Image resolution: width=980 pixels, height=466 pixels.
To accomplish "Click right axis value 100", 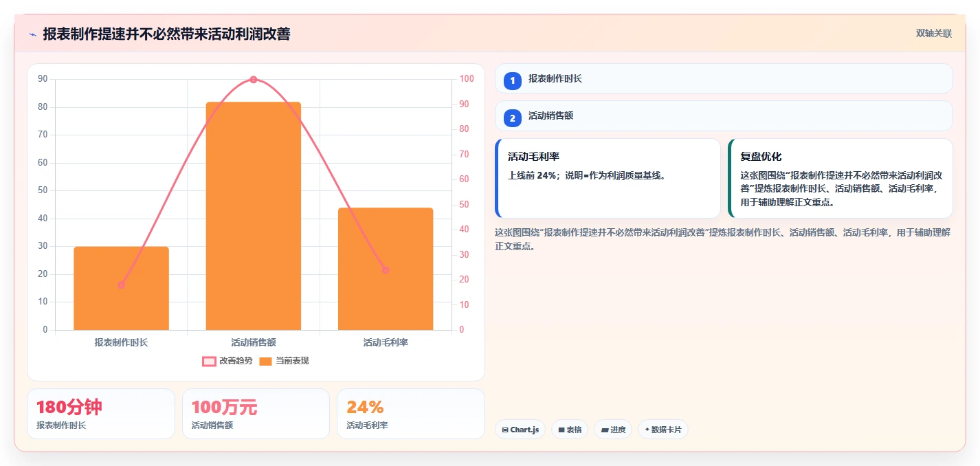I will click(467, 79).
